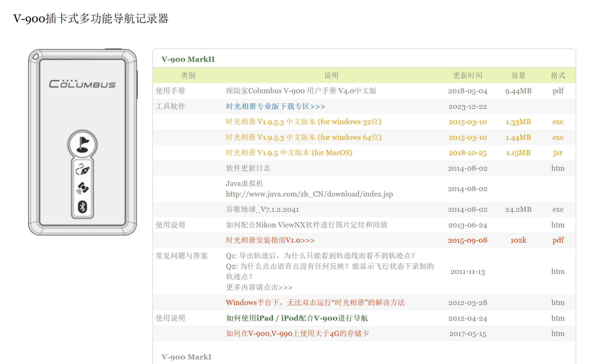Download 时光相册 V1.9.5 for MacOS
This screenshot has height=364, width=597.
pyautogui.click(x=289, y=153)
